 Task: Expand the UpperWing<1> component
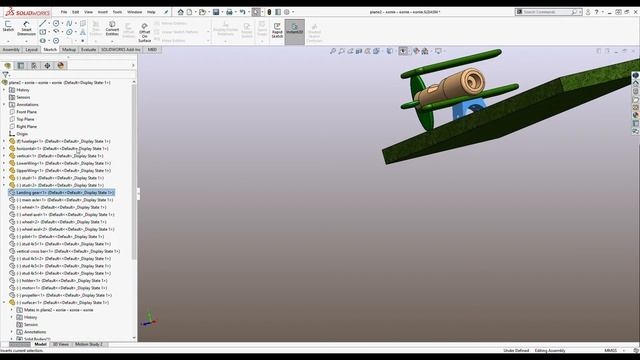(x=4, y=171)
